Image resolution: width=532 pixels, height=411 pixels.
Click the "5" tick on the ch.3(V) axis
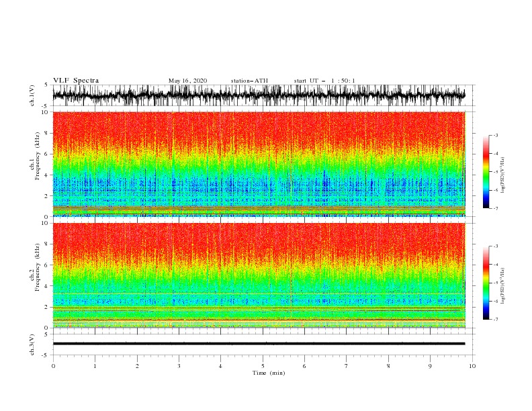click(46, 334)
